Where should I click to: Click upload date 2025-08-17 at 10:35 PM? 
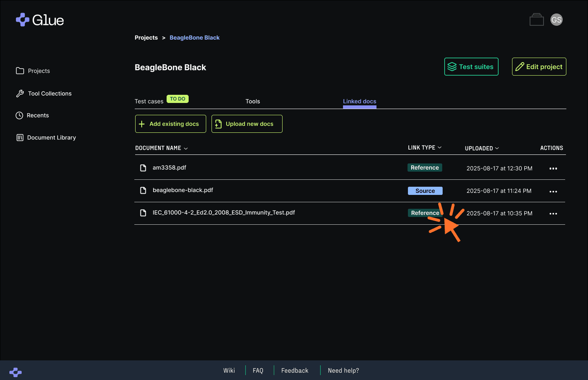[x=499, y=213]
